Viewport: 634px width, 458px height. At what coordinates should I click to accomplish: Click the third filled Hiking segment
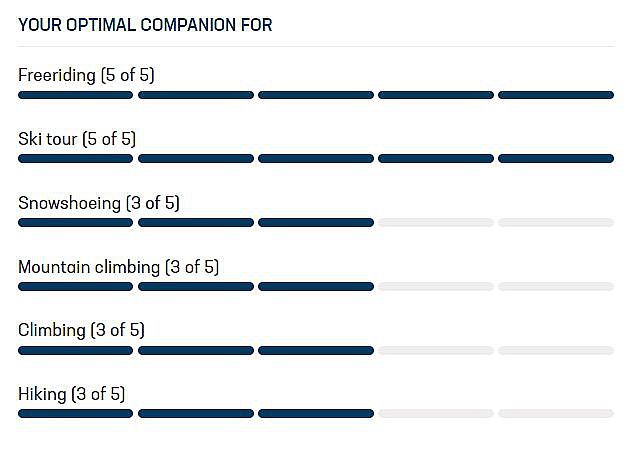click(315, 414)
